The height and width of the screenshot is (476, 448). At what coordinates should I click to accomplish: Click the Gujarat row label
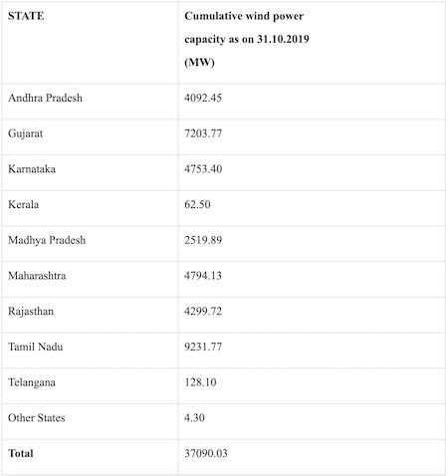[x=26, y=133]
